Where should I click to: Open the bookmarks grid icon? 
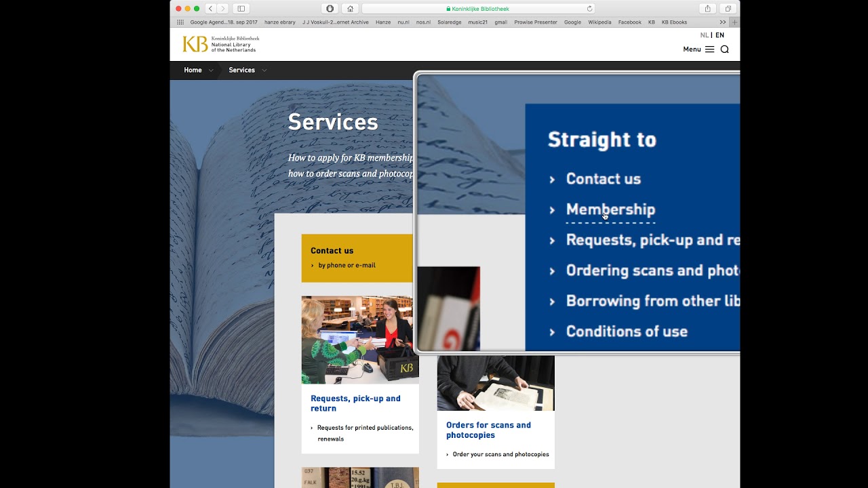180,22
